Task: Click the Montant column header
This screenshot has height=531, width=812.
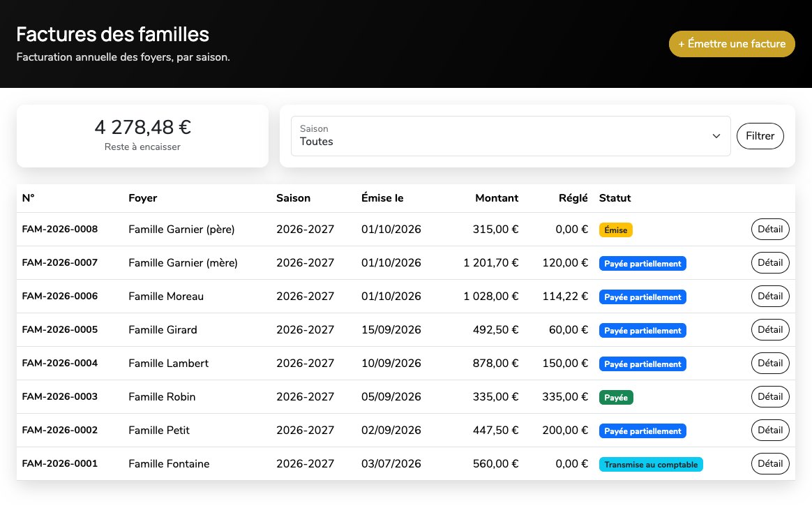Action: point(497,198)
